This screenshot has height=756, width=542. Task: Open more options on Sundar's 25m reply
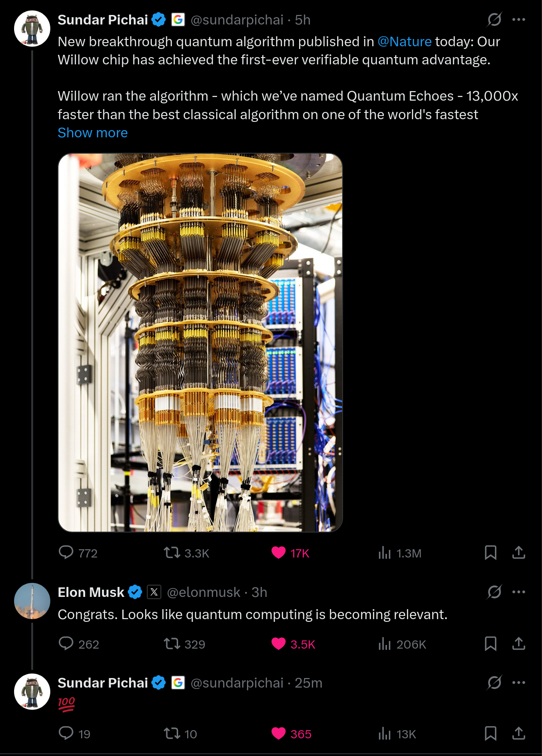point(518,683)
